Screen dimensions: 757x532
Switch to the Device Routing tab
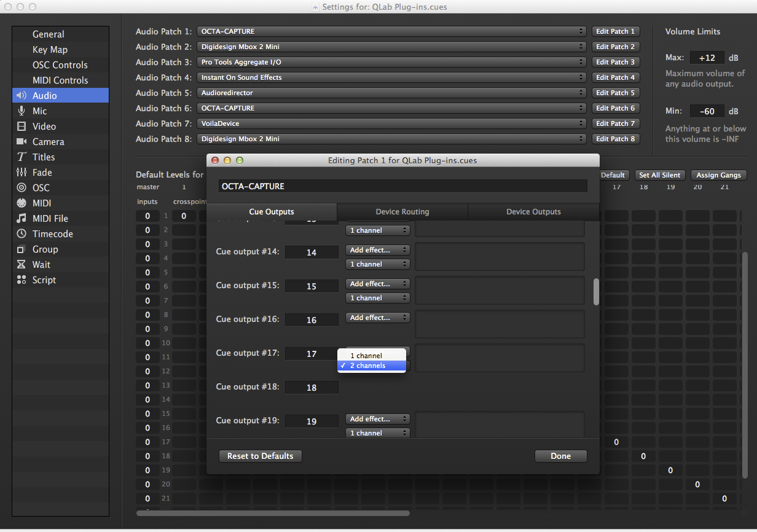[402, 212]
